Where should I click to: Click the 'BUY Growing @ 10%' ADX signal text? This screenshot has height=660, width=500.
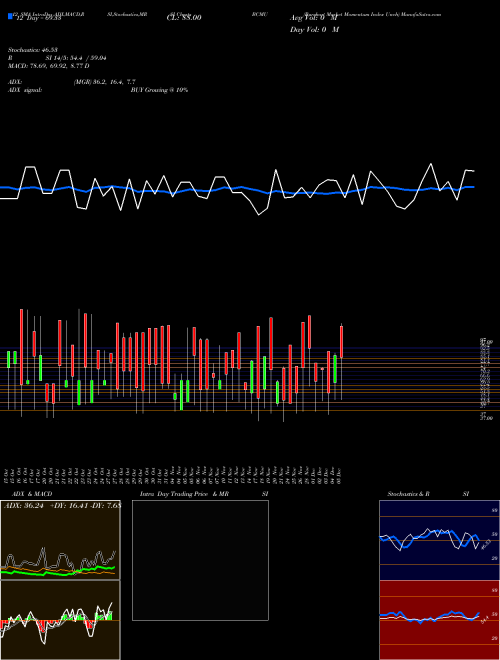coord(159,90)
